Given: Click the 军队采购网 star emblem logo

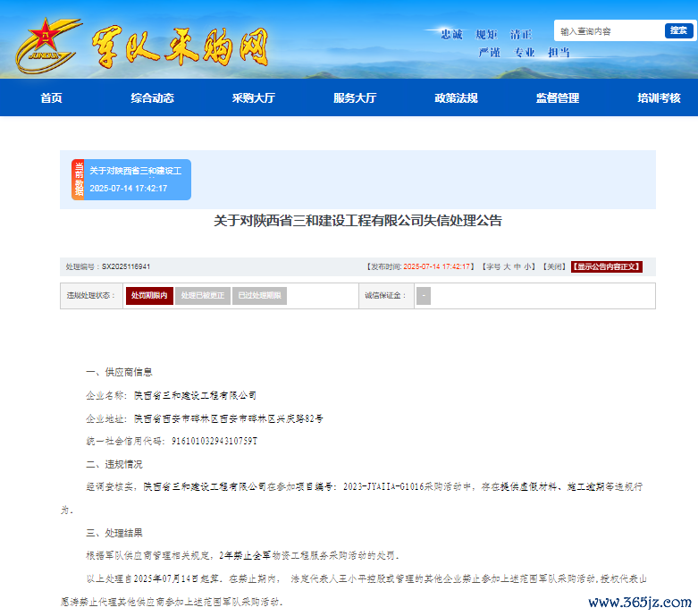Looking at the screenshot, I should click(x=47, y=46).
